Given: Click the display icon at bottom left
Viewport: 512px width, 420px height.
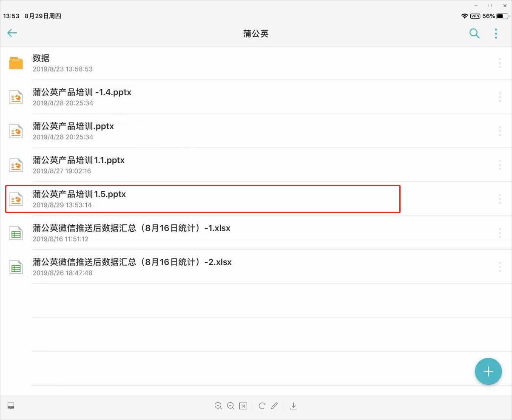Looking at the screenshot, I should pos(11,406).
